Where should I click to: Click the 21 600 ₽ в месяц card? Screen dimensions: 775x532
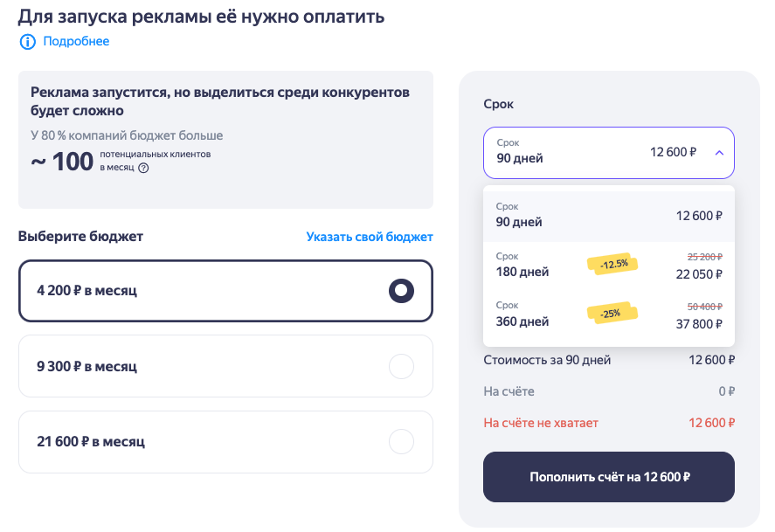(x=226, y=442)
